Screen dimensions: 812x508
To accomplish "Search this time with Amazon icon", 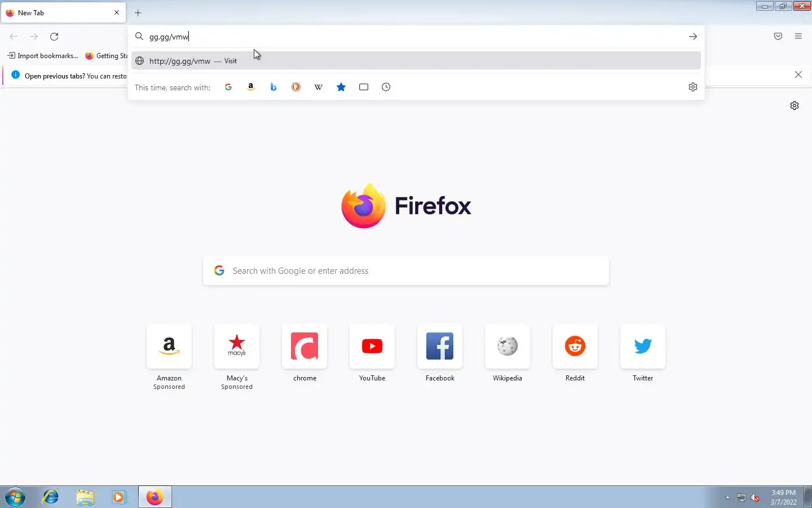I will [x=251, y=87].
